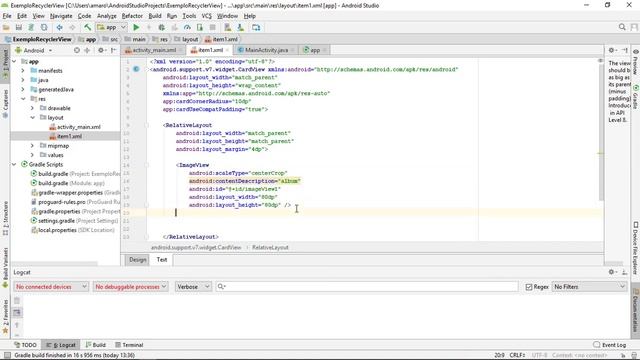Image resolution: width=640 pixels, height=360 pixels.
Task: Expand the values folder
Action: [x=32, y=155]
